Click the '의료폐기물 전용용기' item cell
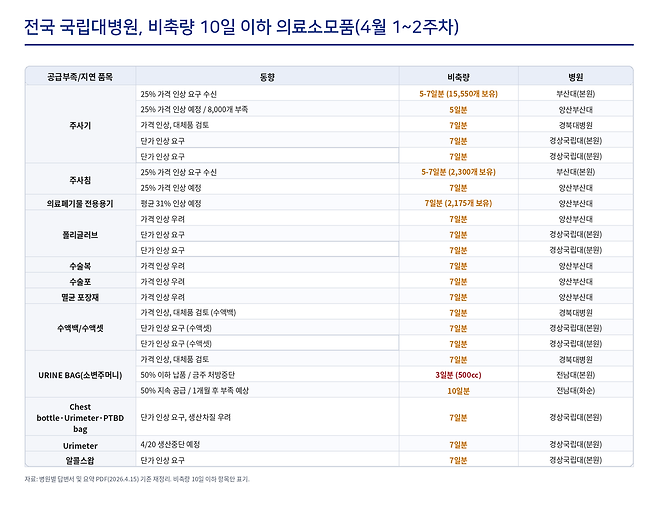This screenshot has height=506, width=658. (x=80, y=203)
